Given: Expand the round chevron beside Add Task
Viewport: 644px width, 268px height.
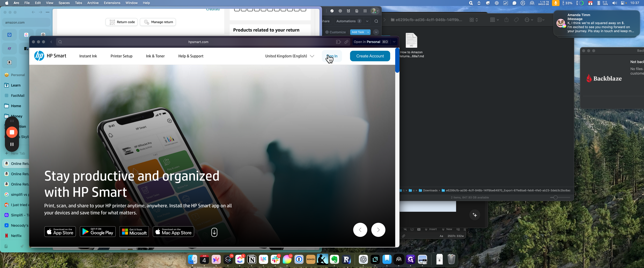Looking at the screenshot, I should click(x=376, y=32).
